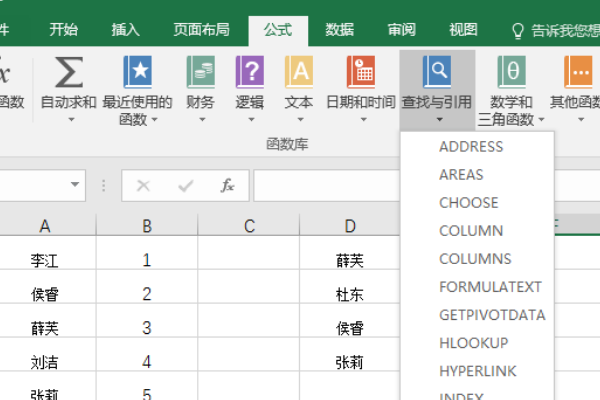Screen dimensions: 600x400
Task: Click the AutoSum (自动求和) sigma icon
Action: [x=68, y=72]
